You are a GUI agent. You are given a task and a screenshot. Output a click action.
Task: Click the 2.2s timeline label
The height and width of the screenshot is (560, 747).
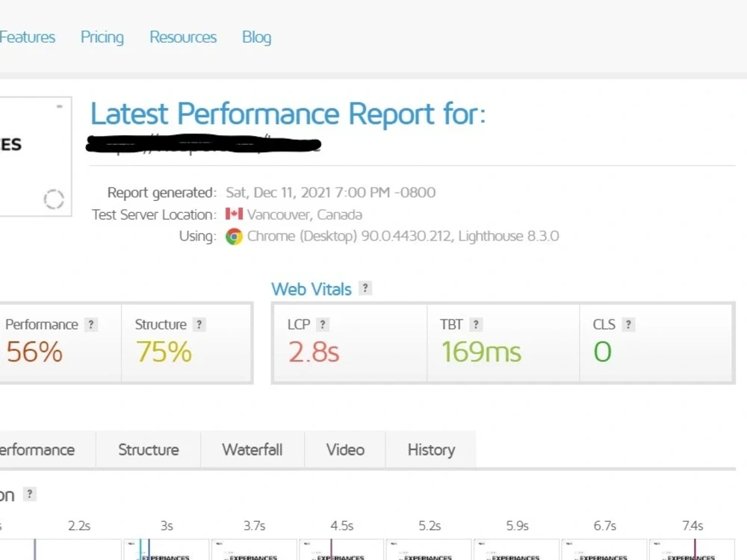pos(79,526)
